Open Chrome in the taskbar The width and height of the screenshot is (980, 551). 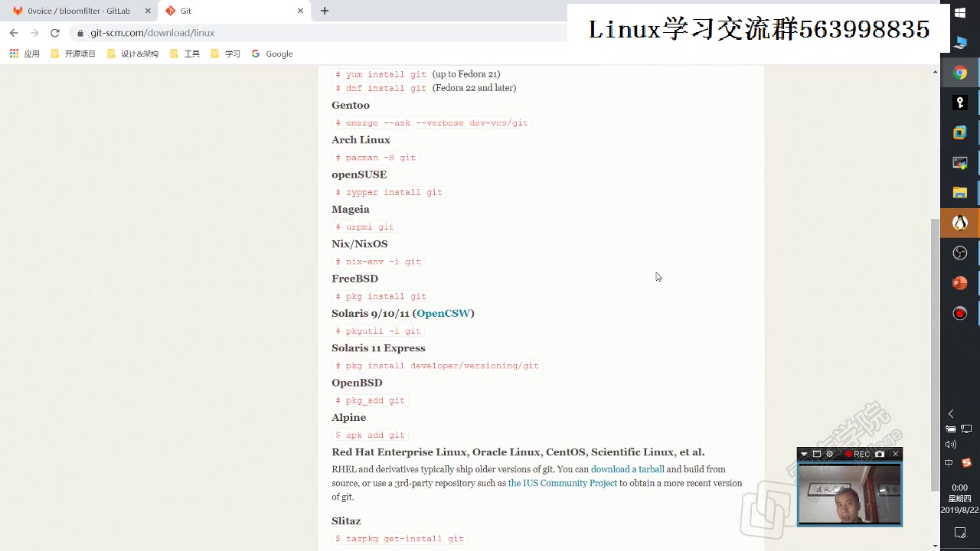coord(960,73)
